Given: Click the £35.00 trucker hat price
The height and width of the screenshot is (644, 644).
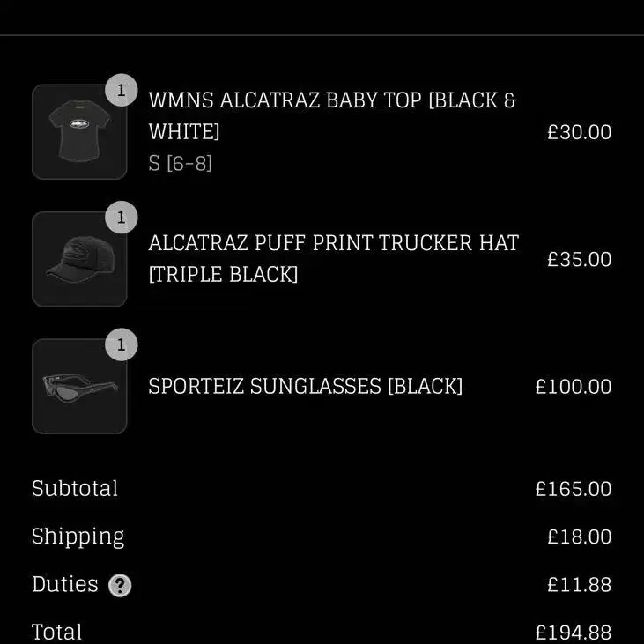Looking at the screenshot, I should point(579,260).
